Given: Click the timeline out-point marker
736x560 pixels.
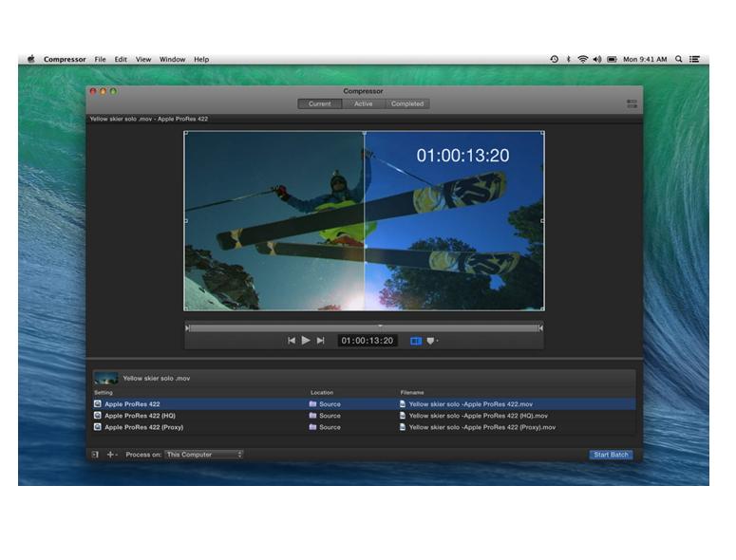Looking at the screenshot, I should coord(540,328).
